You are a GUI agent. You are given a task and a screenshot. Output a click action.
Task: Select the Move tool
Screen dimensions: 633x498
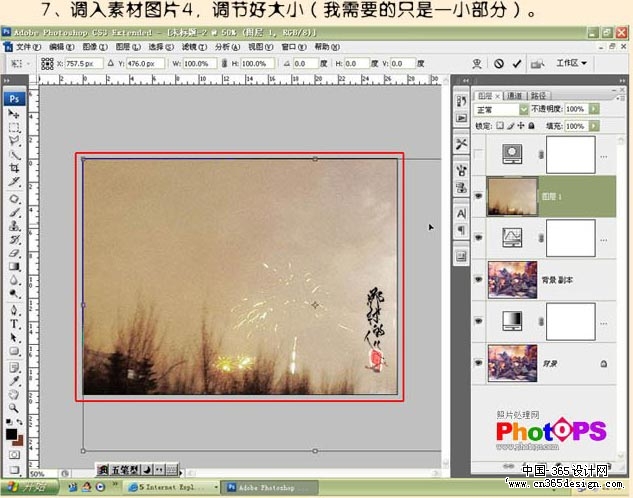click(x=14, y=114)
